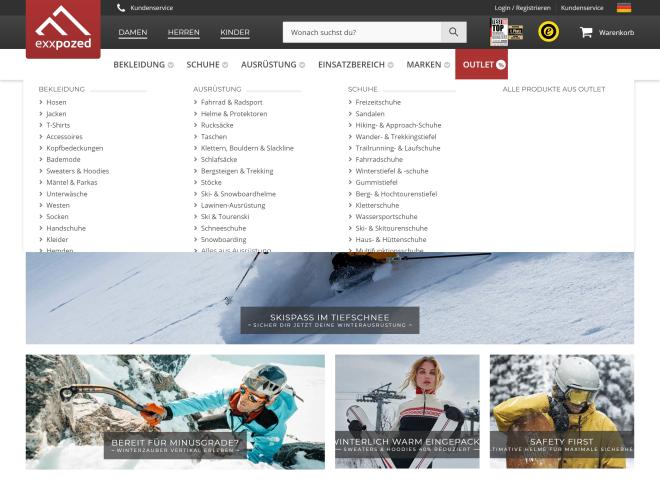Image resolution: width=660 pixels, height=494 pixels.
Task: Open Fahrrad & Radsport category
Action: pyautogui.click(x=232, y=102)
